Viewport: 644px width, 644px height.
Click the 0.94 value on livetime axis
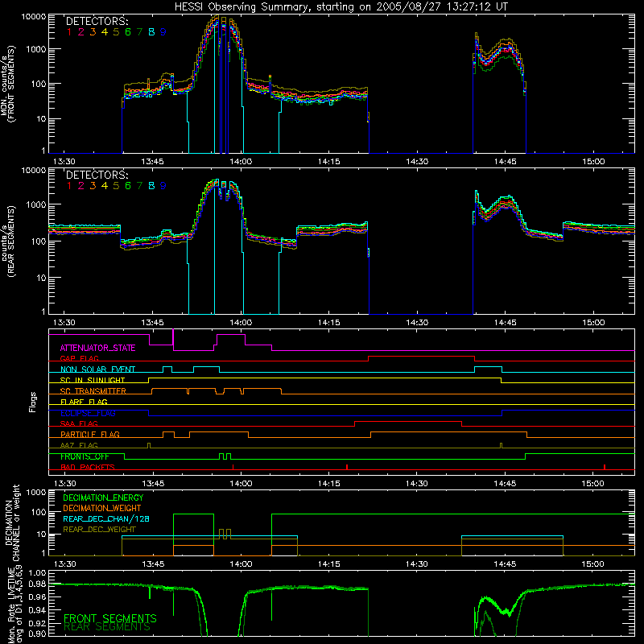[37, 610]
